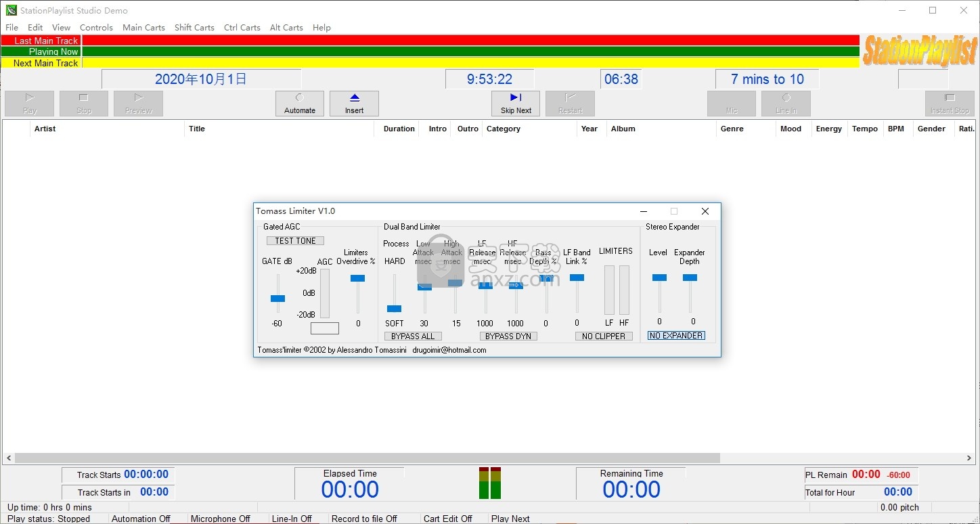Screen dimensions: 980x524
Task: Toggle the Automate toolbar button
Action: [x=300, y=104]
